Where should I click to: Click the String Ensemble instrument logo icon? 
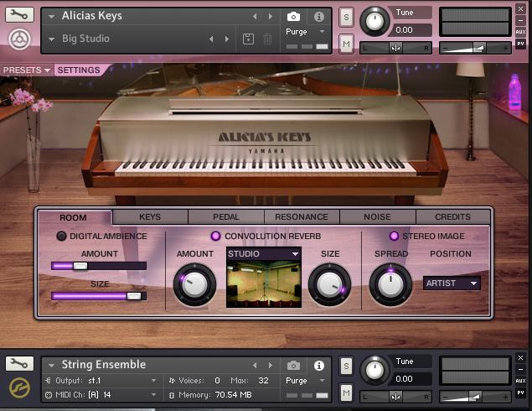click(x=19, y=388)
